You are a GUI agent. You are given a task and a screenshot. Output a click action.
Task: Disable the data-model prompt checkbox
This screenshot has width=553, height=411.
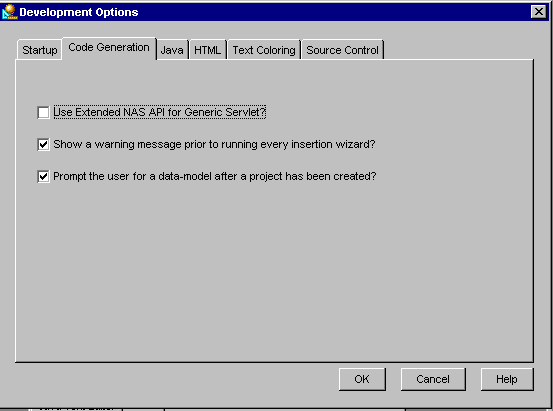point(43,176)
